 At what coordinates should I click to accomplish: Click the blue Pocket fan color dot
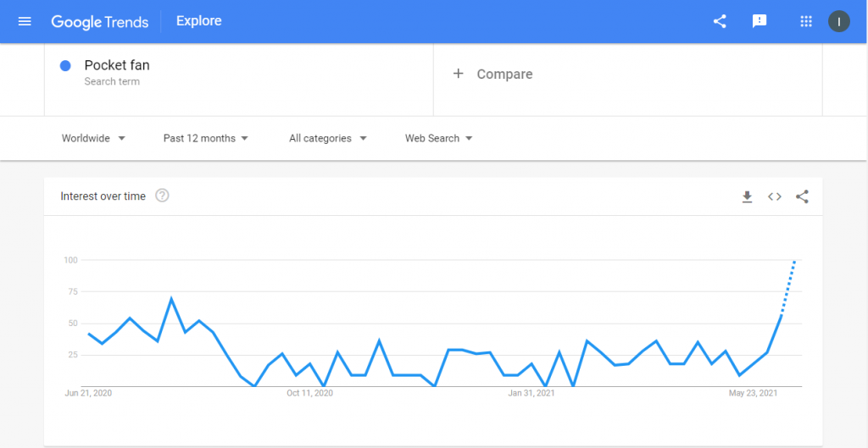point(65,66)
